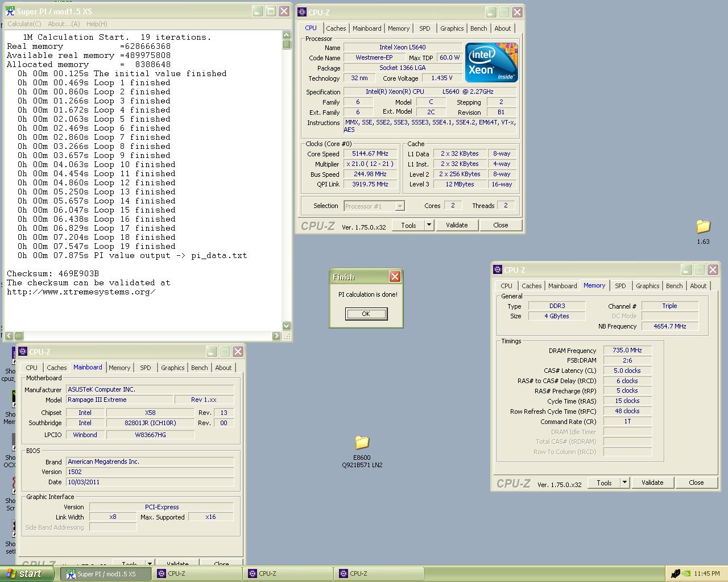
Task: Click the Command Rate value 1T
Action: tap(627, 422)
